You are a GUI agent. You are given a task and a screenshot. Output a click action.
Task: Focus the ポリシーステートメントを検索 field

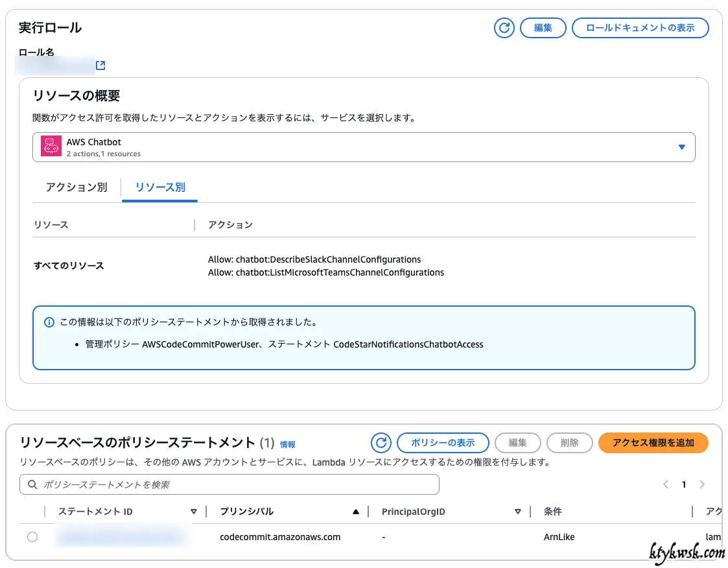click(x=229, y=484)
